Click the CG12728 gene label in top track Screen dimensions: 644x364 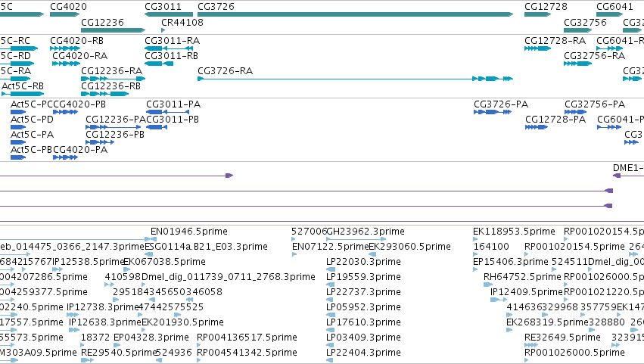coord(546,7)
